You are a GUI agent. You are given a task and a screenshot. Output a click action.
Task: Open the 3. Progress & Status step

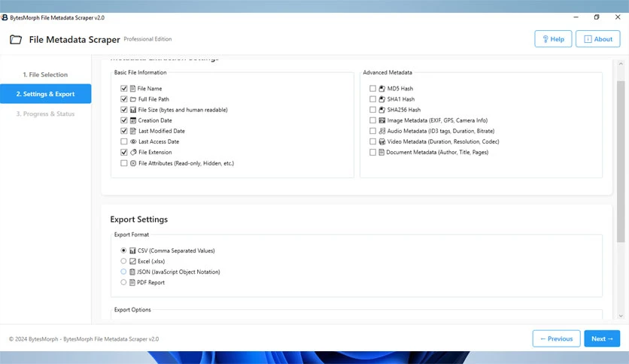pos(45,114)
